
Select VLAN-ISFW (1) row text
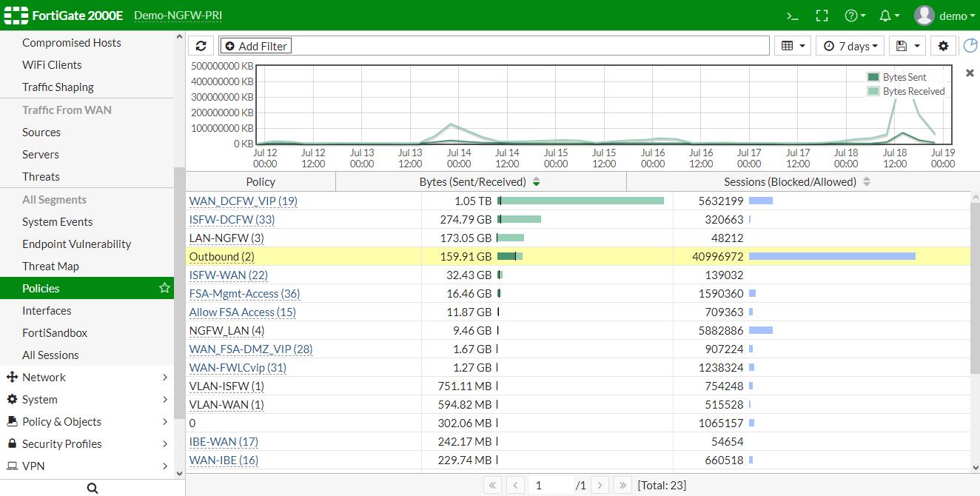point(226,386)
